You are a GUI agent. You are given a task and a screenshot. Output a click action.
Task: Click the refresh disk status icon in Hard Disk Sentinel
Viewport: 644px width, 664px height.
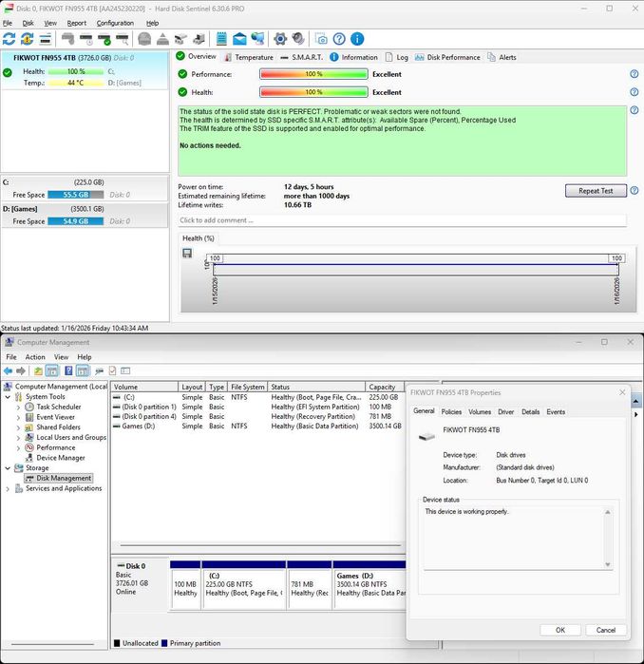tap(9, 39)
